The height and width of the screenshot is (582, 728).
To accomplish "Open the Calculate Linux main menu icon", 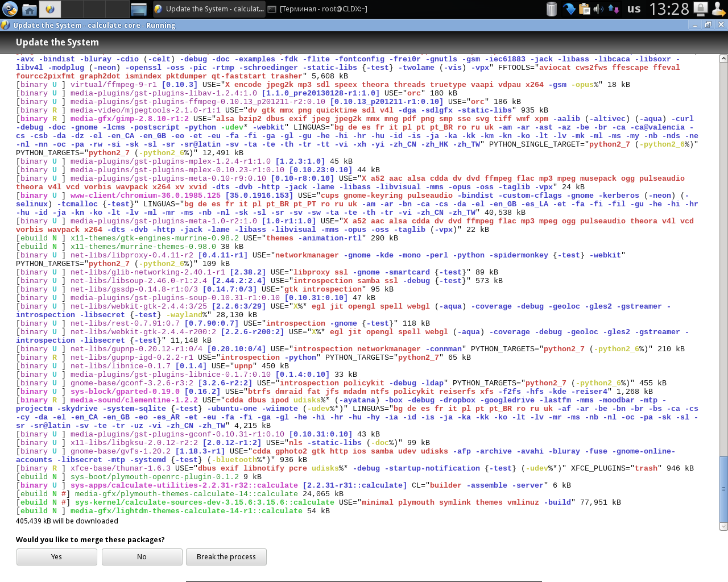I will point(10,9).
